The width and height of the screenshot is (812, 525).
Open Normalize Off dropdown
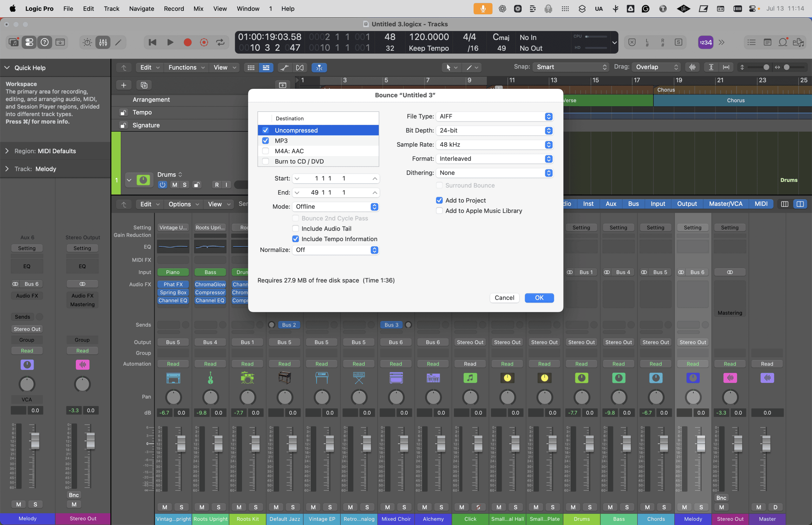[x=336, y=250]
